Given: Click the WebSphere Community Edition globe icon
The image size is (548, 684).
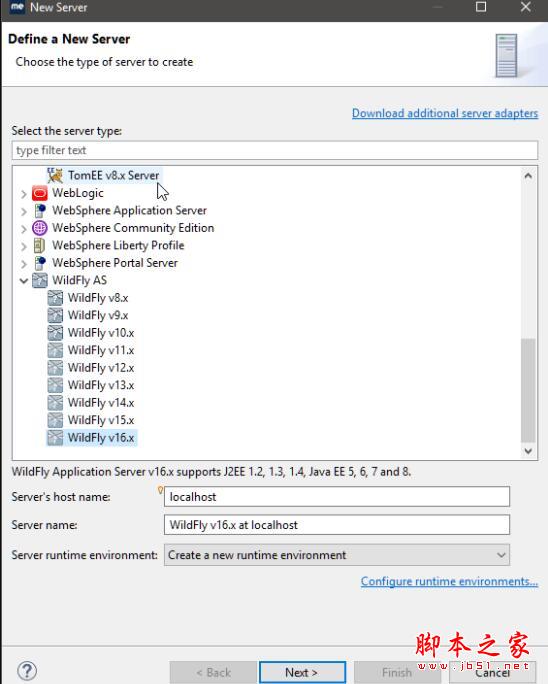Looking at the screenshot, I should (x=40, y=228).
